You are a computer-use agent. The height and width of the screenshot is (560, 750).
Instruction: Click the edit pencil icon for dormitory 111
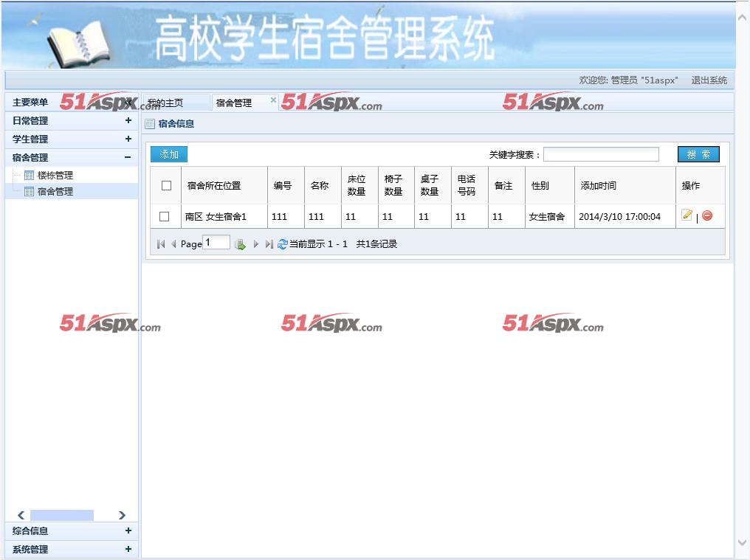(687, 215)
